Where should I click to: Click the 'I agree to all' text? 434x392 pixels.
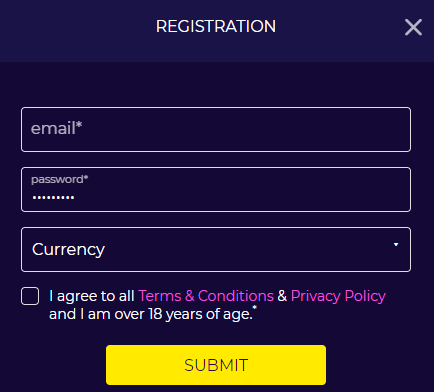pos(92,296)
